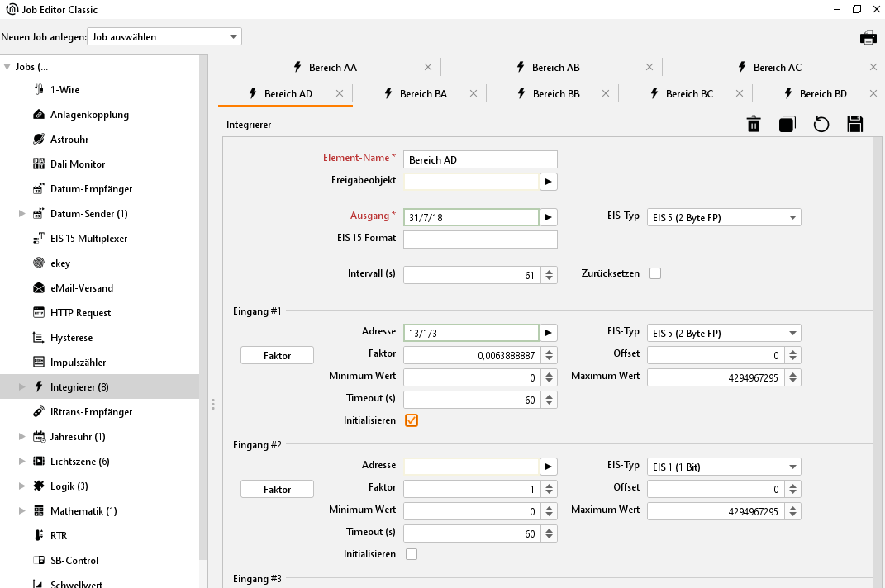Click the printer icon
Screen dimensions: 885x588
point(868,37)
